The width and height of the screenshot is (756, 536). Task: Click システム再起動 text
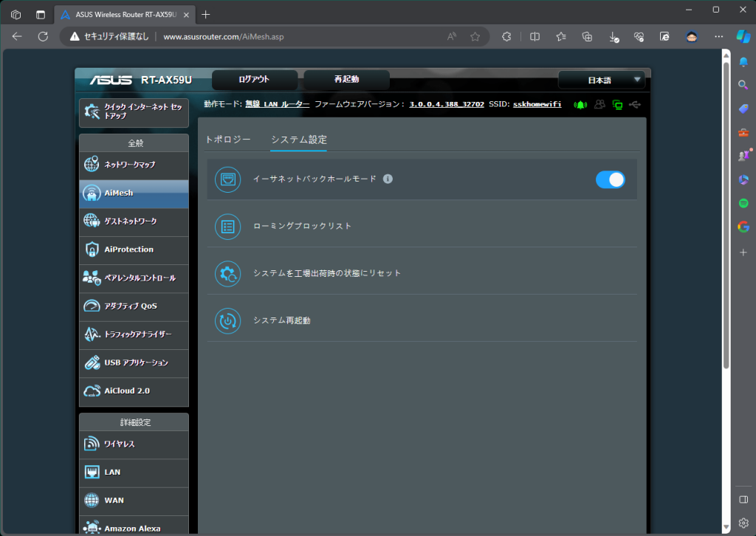[x=281, y=320]
